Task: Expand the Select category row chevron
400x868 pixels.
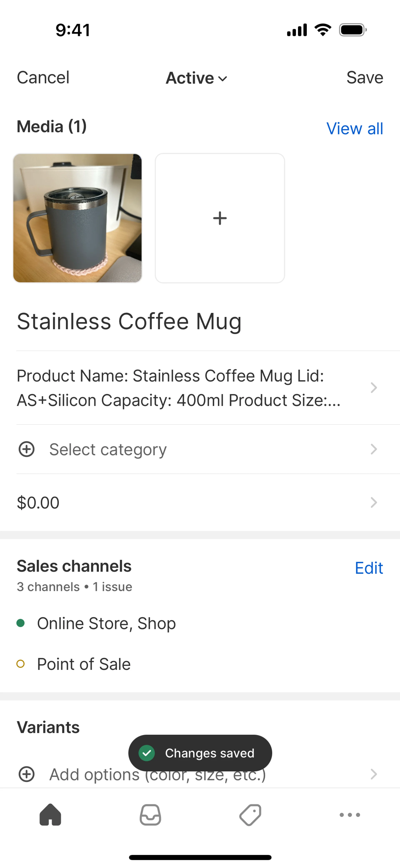Action: (x=374, y=449)
